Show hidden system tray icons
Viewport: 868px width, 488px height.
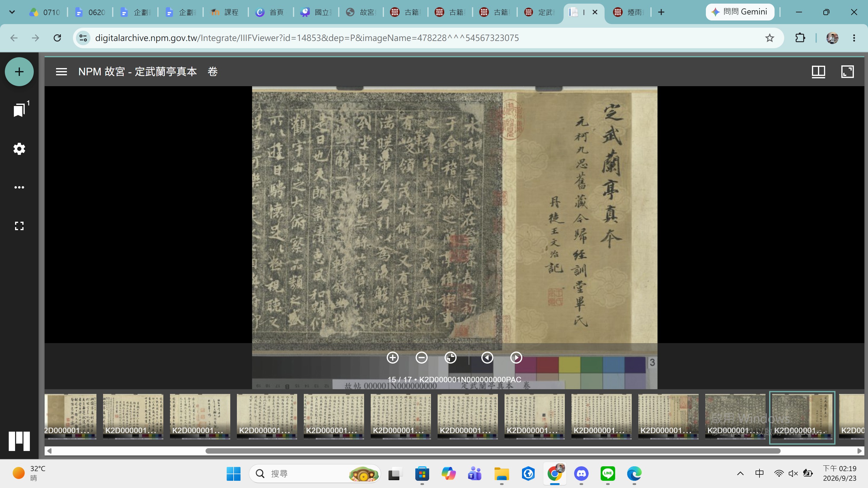tap(740, 474)
